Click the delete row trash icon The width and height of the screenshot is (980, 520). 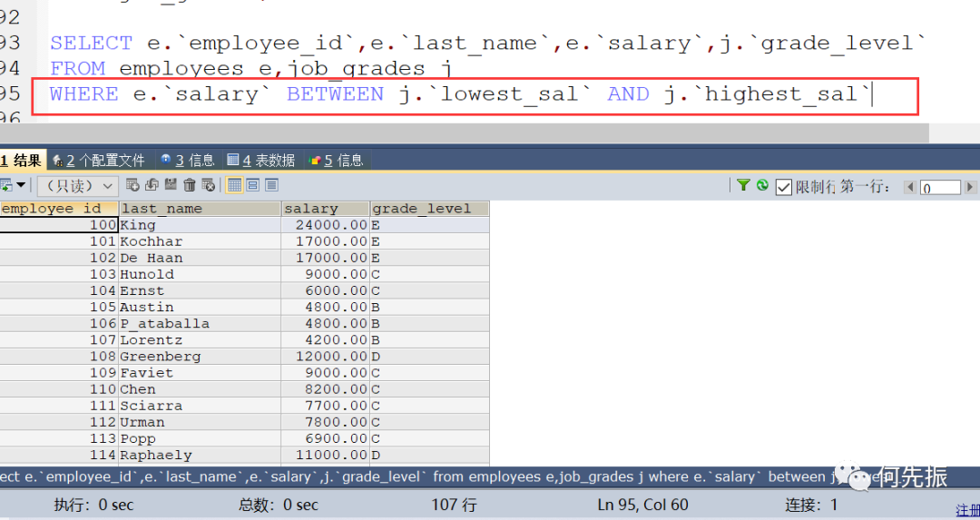[190, 184]
